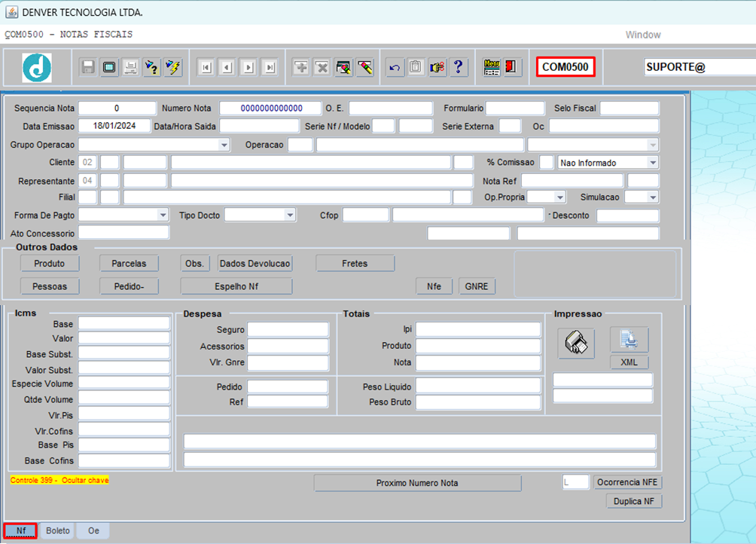Switch to the Oe tab
Screen dimensions: 756x544
click(x=93, y=530)
